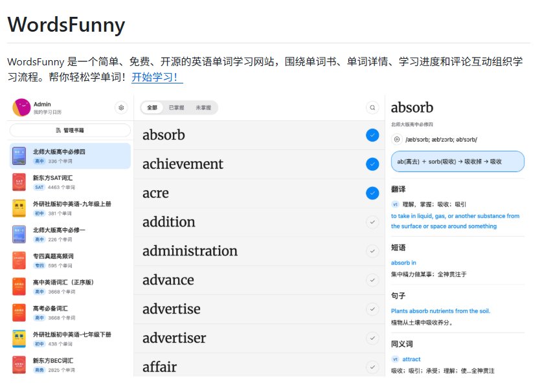Uncheck the mastered mark for achievement
Image resolution: width=542 pixels, height=392 pixels.
tap(372, 164)
